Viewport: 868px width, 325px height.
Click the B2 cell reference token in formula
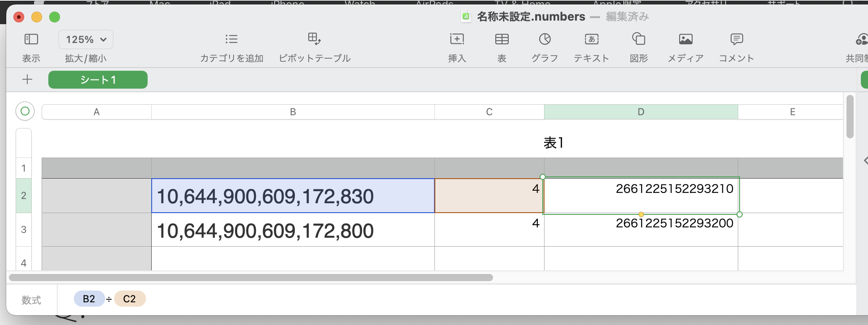pos(89,299)
